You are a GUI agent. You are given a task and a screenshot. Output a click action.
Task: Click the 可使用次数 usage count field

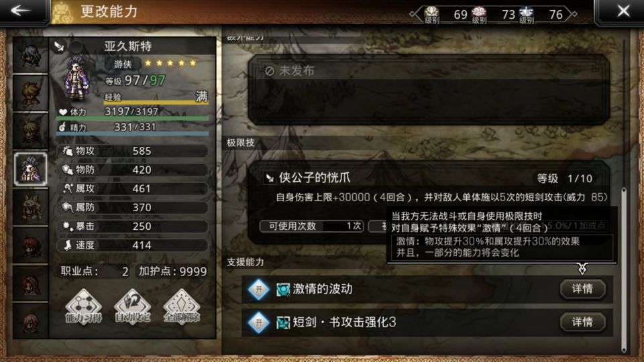tap(312, 226)
